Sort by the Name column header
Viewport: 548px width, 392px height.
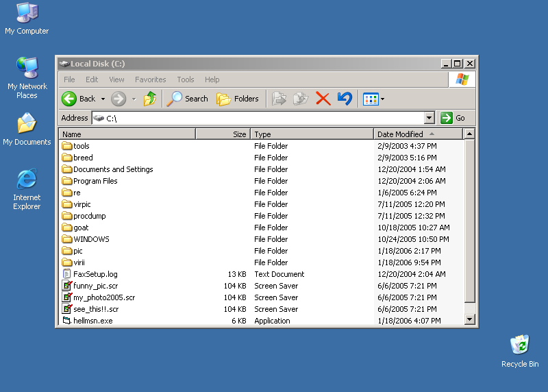click(127, 134)
